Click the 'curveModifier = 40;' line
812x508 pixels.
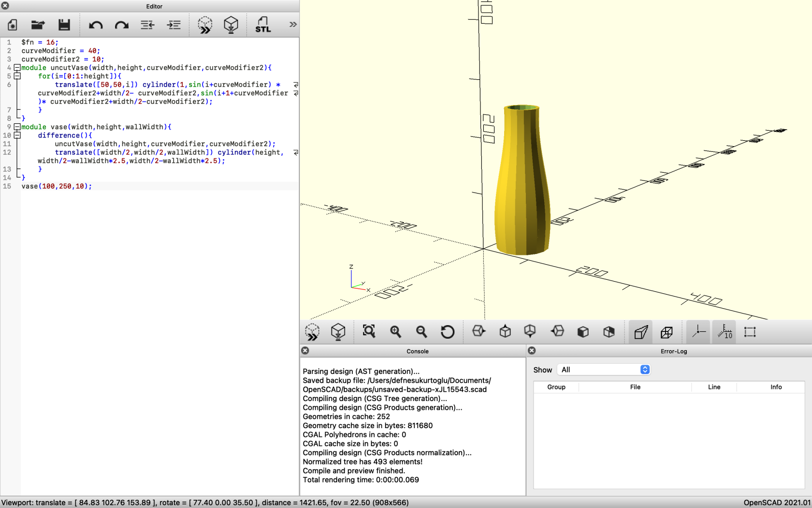coord(60,51)
